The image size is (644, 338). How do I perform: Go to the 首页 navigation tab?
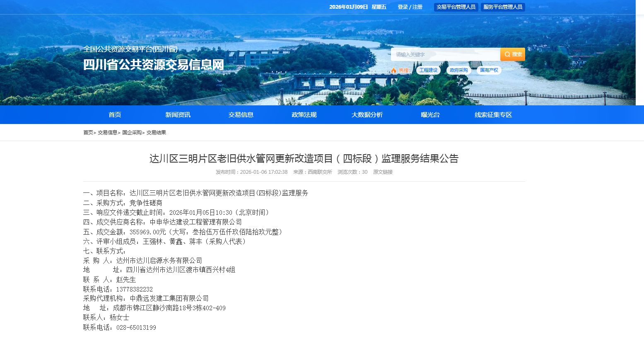115,115
